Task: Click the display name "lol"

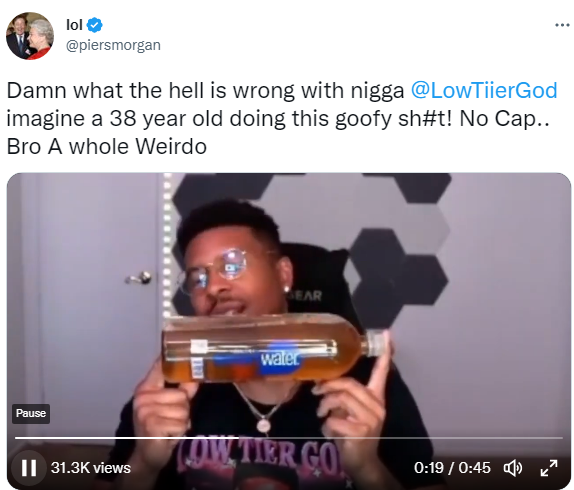Action: 74,25
